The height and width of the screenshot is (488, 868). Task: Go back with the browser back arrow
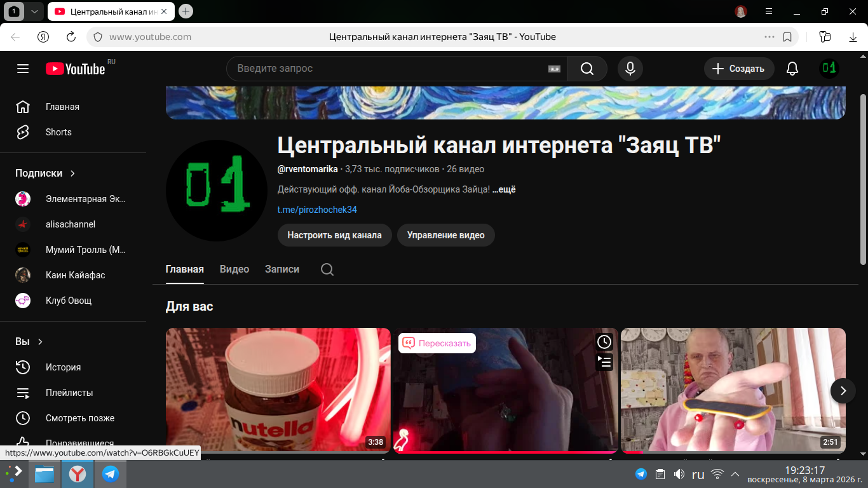15,37
